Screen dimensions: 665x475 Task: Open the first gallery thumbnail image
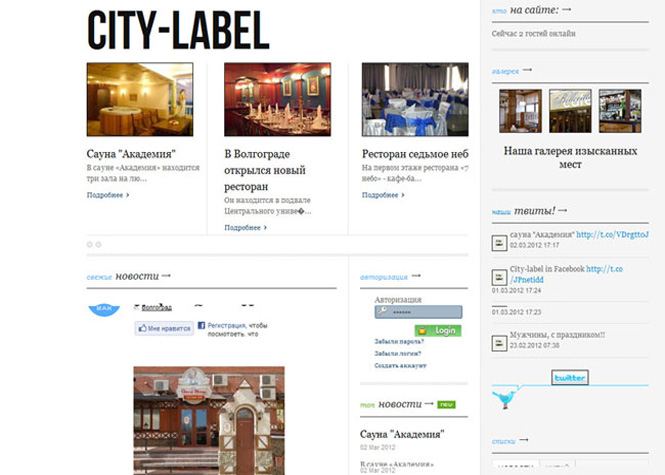520,111
